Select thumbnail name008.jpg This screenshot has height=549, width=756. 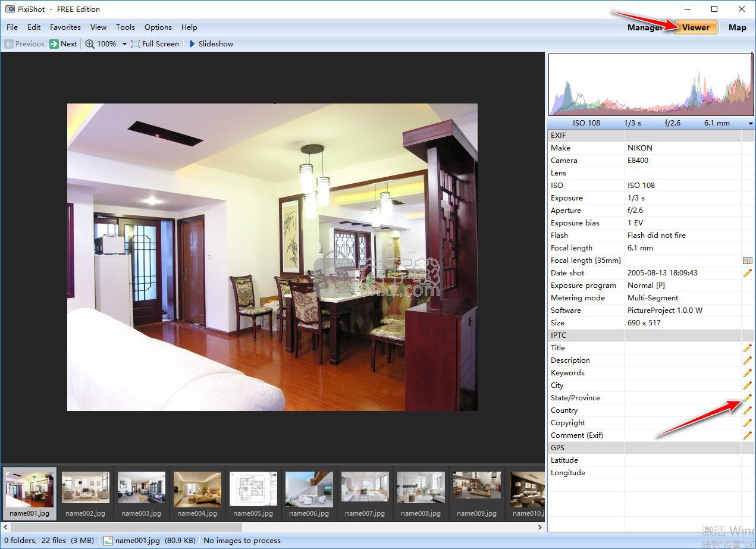(421, 494)
